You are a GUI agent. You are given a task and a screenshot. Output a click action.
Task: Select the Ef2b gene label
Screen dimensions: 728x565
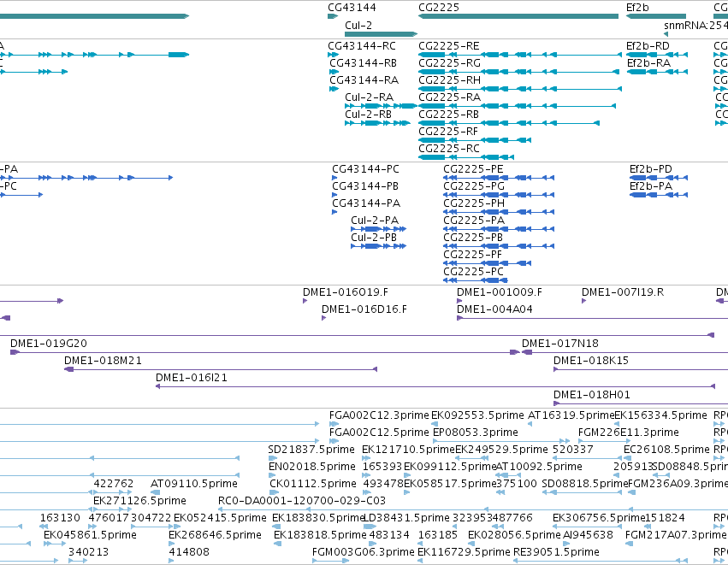(x=637, y=8)
